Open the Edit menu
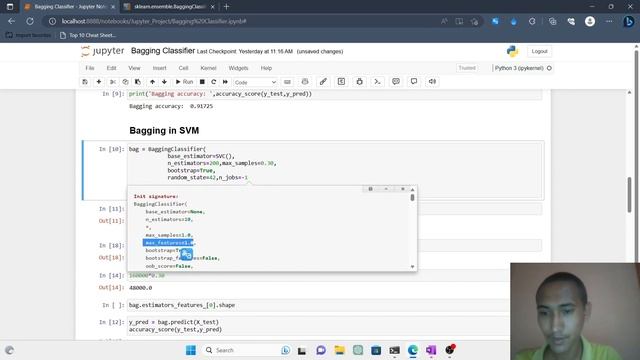This screenshot has width=640, height=360. pyautogui.click(x=111, y=68)
